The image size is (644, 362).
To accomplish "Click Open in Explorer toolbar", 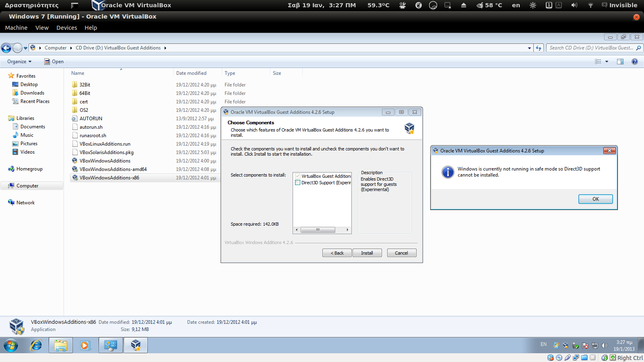I will coord(54,62).
